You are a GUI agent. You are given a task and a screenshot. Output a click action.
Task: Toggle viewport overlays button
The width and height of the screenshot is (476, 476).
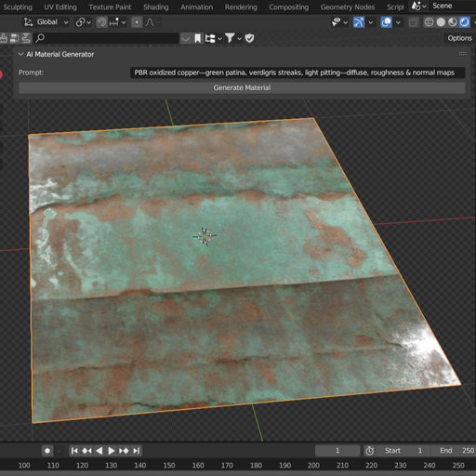click(386, 22)
